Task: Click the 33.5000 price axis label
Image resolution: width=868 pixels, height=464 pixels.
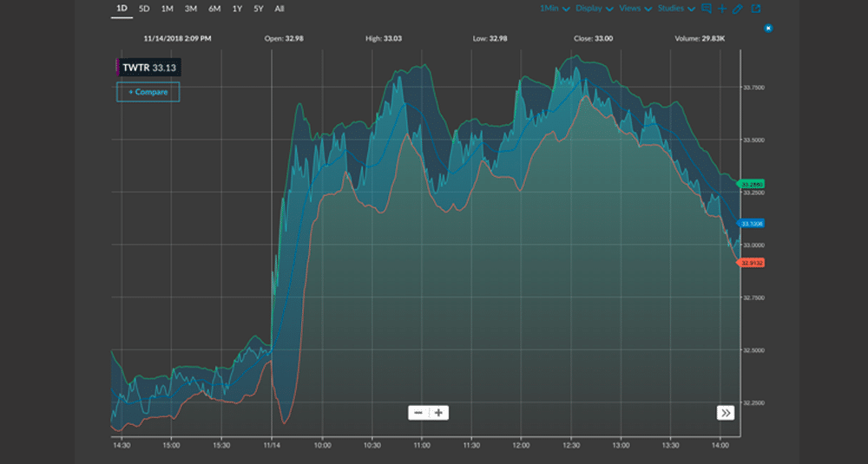Action: click(753, 140)
